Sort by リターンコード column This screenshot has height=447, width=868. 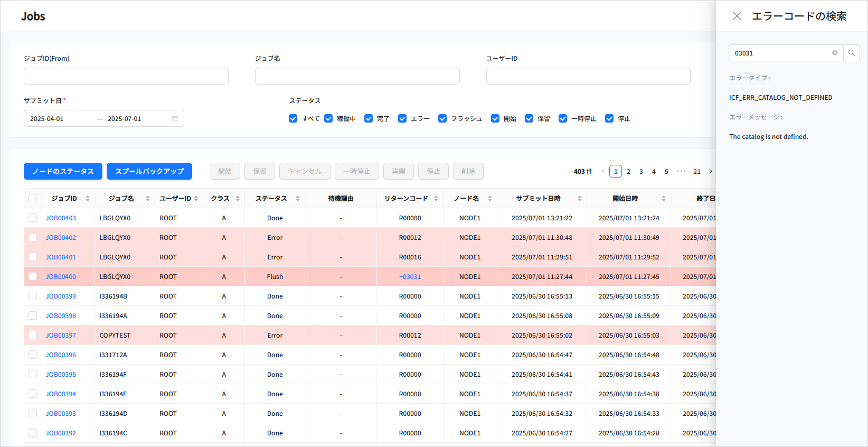click(x=436, y=198)
